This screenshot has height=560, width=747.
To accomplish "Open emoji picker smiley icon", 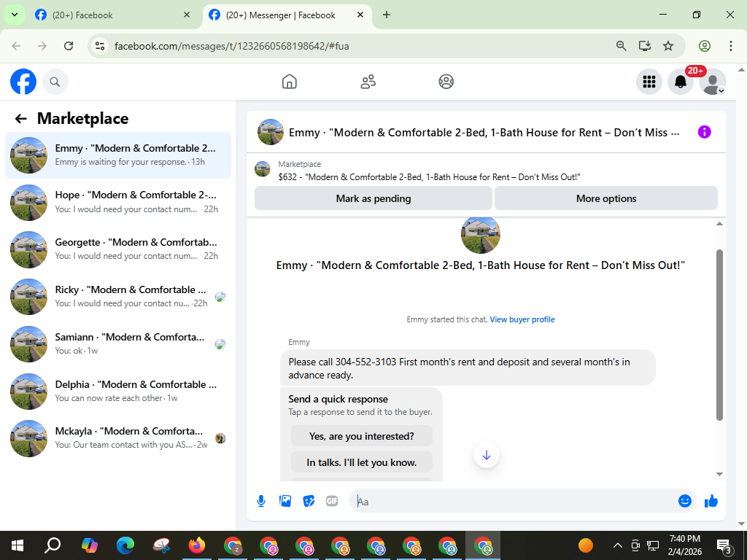I will 684,501.
